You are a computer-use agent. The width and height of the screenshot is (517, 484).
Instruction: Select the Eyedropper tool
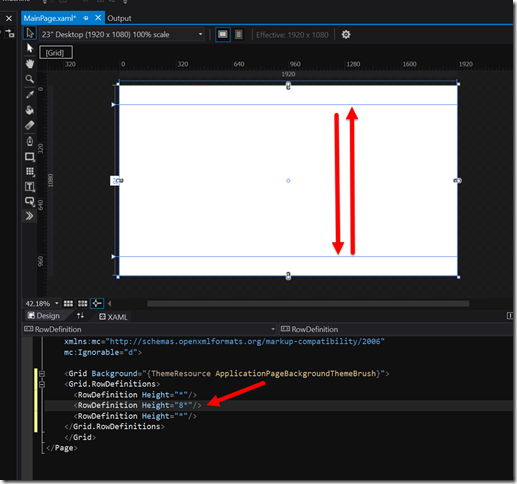(30, 94)
